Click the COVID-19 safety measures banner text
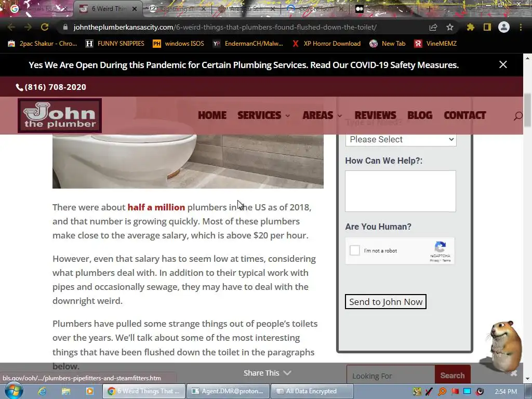 [244, 65]
